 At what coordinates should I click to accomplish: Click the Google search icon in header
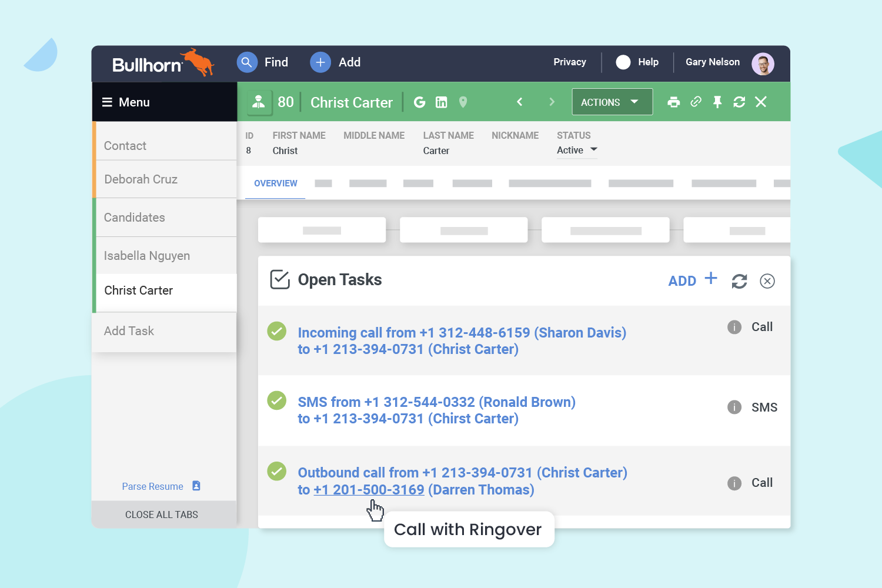coord(419,102)
